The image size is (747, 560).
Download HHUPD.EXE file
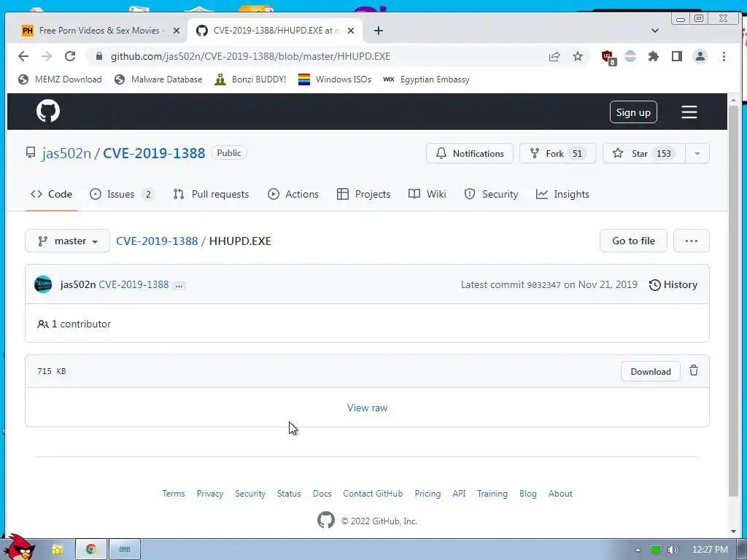(x=650, y=371)
